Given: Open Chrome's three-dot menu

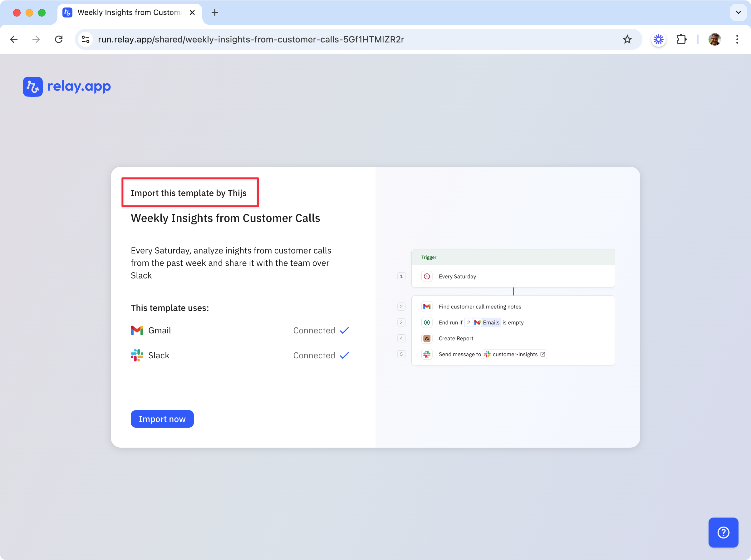Looking at the screenshot, I should [737, 39].
